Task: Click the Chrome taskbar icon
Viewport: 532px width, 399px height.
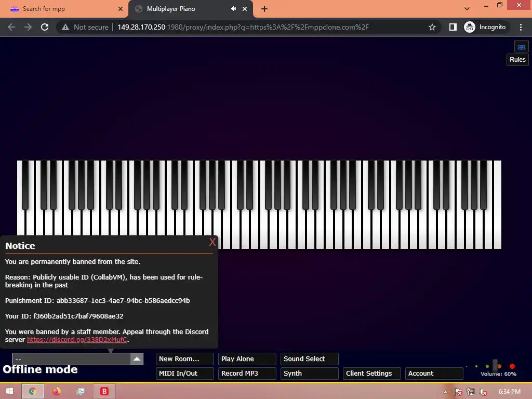Action: (33, 391)
